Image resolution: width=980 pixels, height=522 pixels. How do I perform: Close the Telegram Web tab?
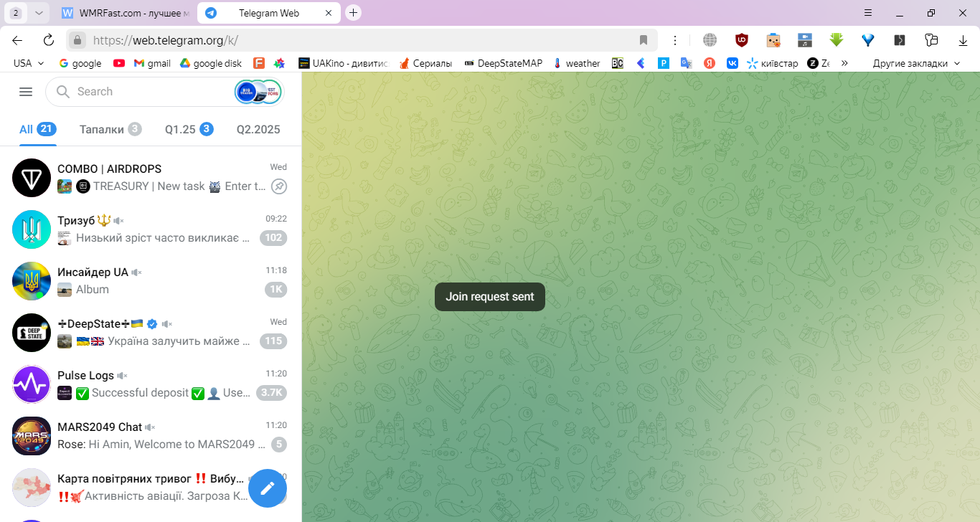coord(329,13)
